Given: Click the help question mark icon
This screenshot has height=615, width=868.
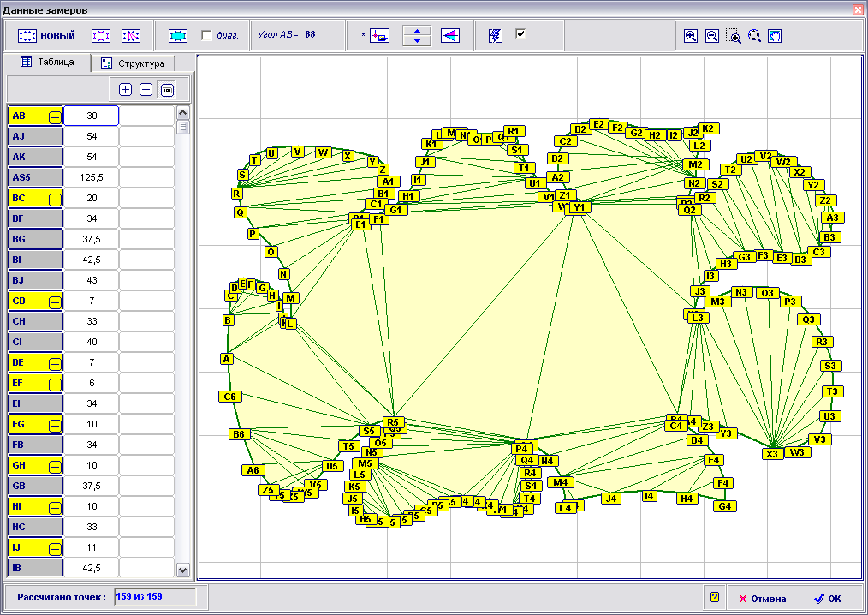Looking at the screenshot, I should point(714,598).
